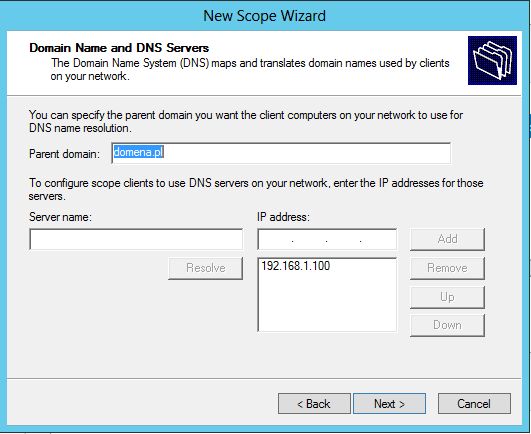Click the IP address entry field
Viewport: 531px width, 434px height.
click(327, 239)
